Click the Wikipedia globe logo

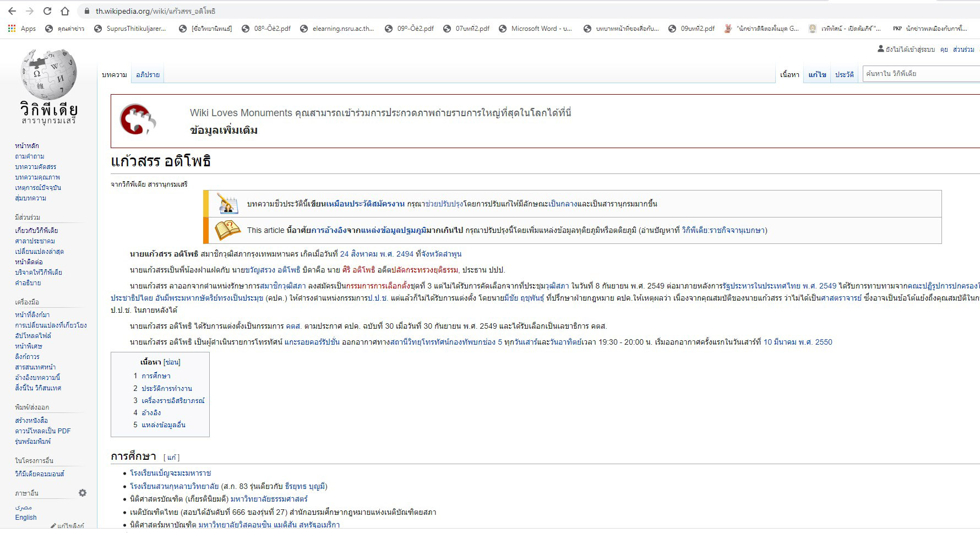click(x=48, y=74)
